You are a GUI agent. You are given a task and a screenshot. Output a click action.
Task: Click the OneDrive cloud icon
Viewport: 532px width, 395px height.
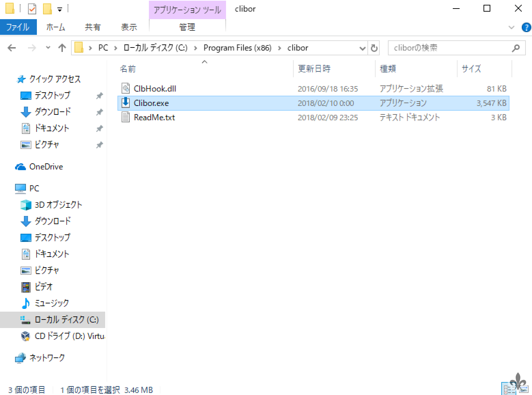[x=20, y=167]
